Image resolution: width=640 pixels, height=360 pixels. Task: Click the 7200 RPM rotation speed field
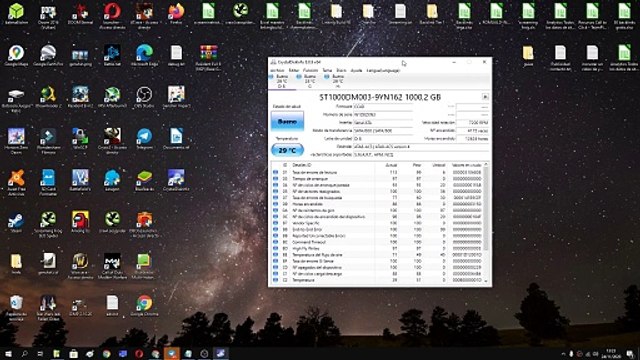[x=472, y=122]
